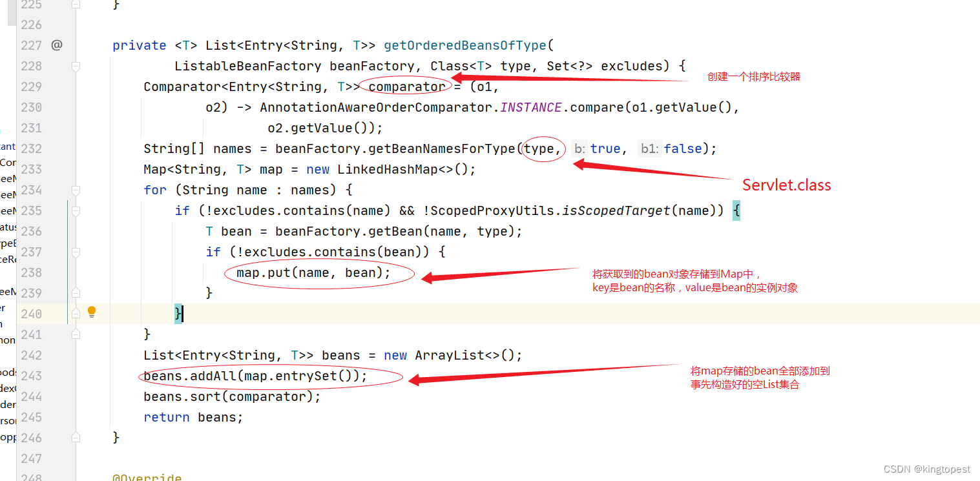The width and height of the screenshot is (980, 481).
Task: Collapse the for loop using arrow at line 234
Action: (x=76, y=190)
